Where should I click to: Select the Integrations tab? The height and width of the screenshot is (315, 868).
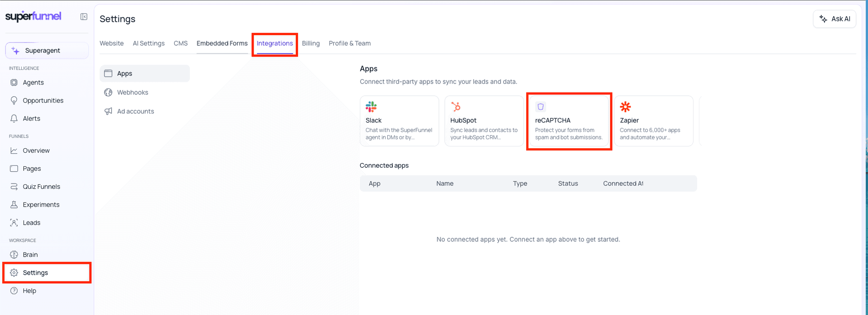click(275, 43)
